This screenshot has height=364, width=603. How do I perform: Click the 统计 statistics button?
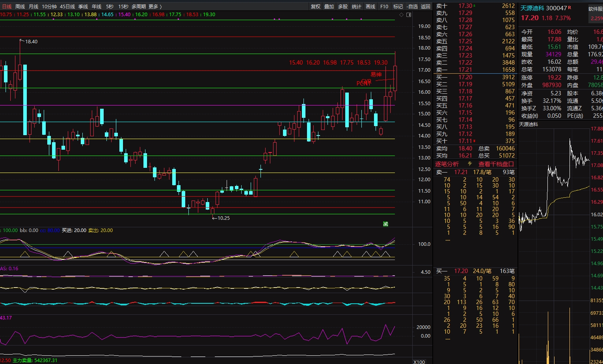coord(356,6)
